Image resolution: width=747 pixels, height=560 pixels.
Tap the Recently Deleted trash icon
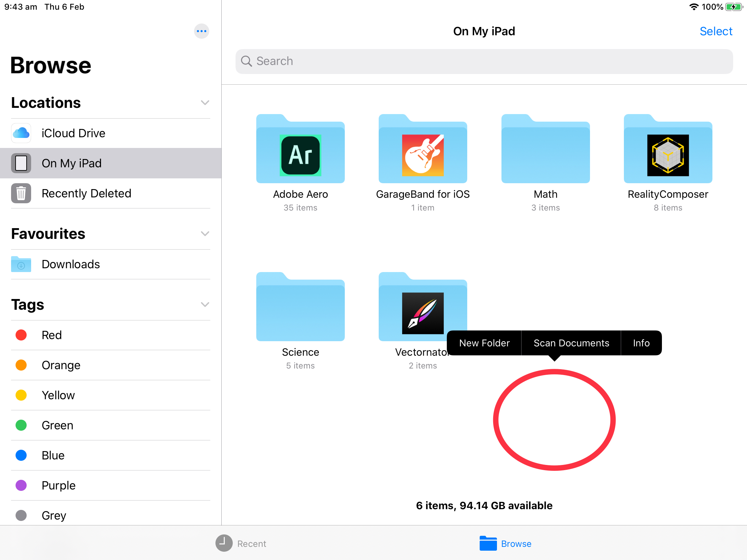point(21,193)
